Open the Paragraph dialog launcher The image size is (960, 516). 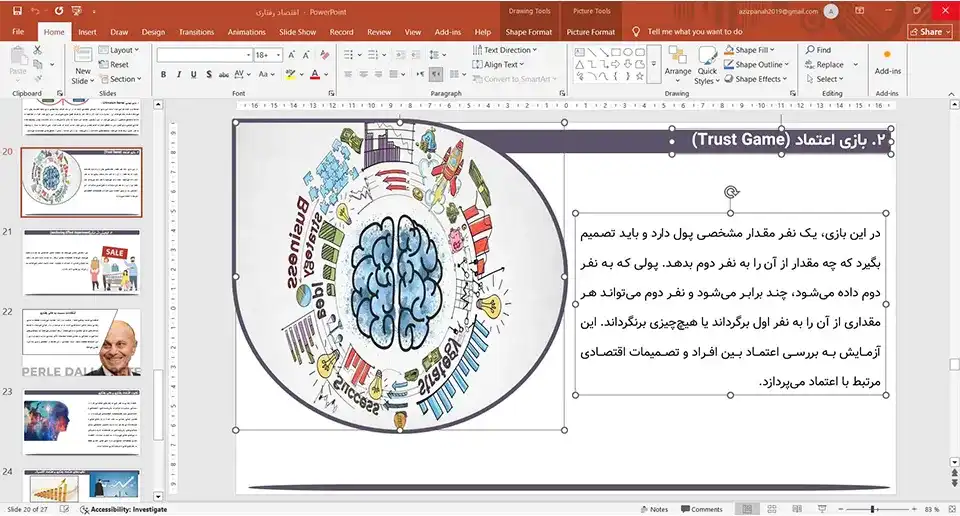pos(562,94)
